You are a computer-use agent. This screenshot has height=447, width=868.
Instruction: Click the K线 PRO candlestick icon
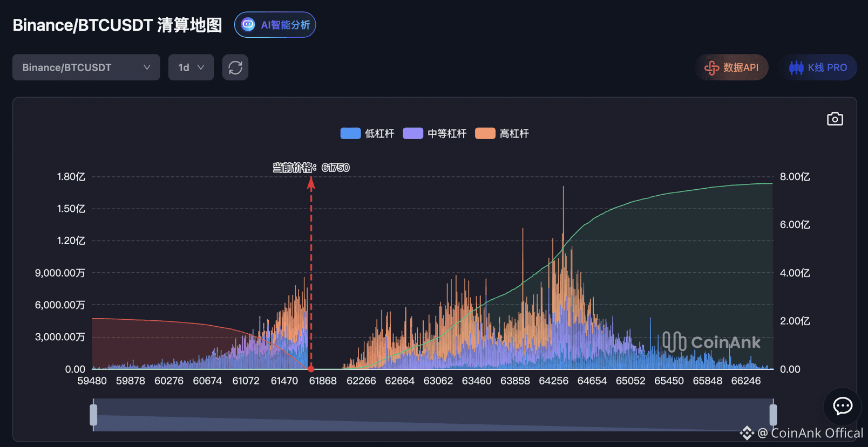pos(796,67)
